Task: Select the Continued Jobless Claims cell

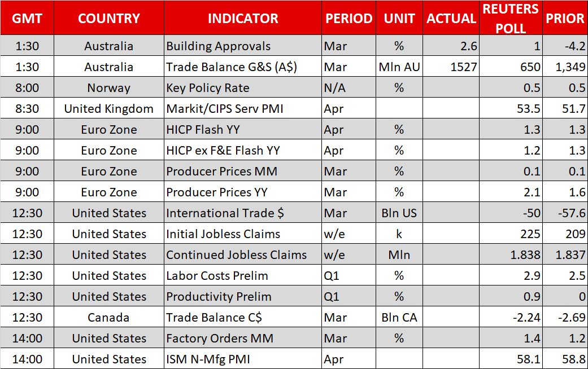Action: [236, 255]
